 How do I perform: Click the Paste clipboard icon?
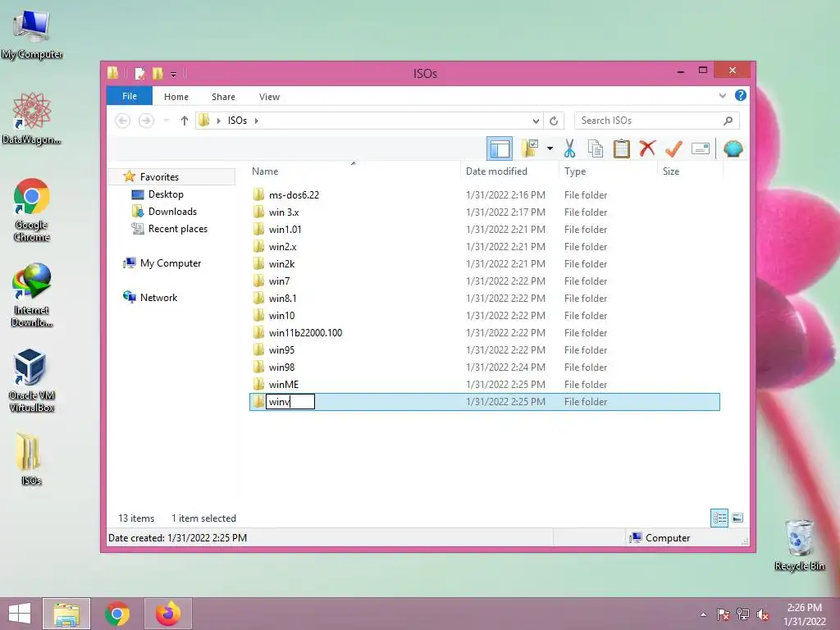pos(622,148)
